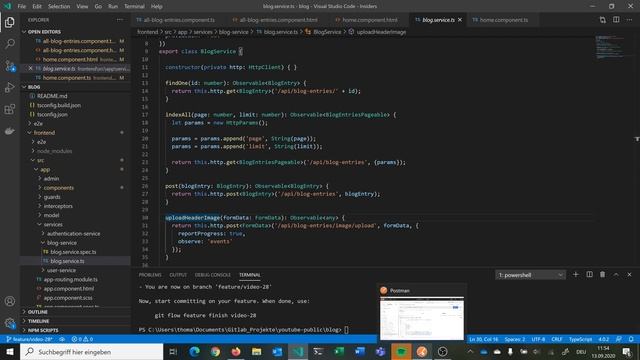The width and height of the screenshot is (640, 360).
Task: Open Task View from the taskbar
Action: [173, 351]
